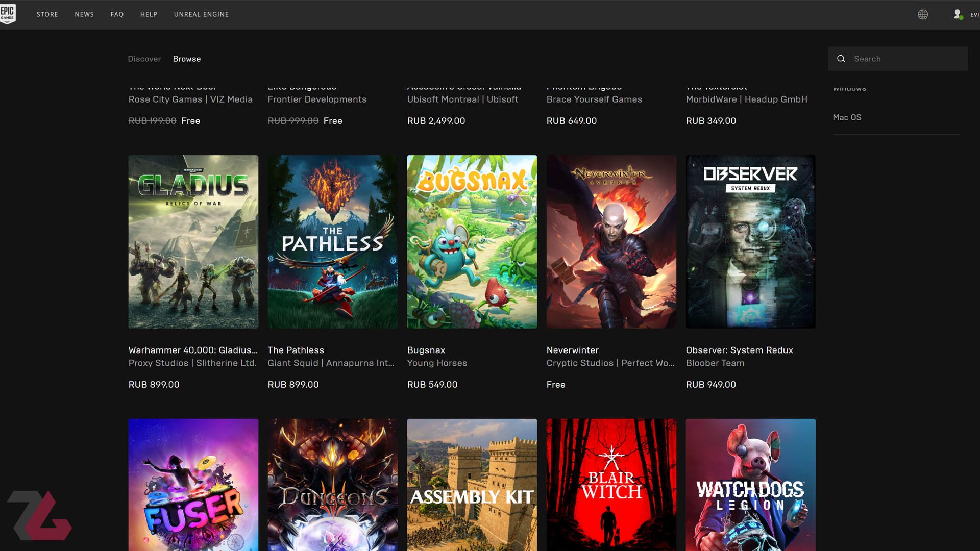Open The Pathless cover art
980x551 pixels.
coord(333,242)
